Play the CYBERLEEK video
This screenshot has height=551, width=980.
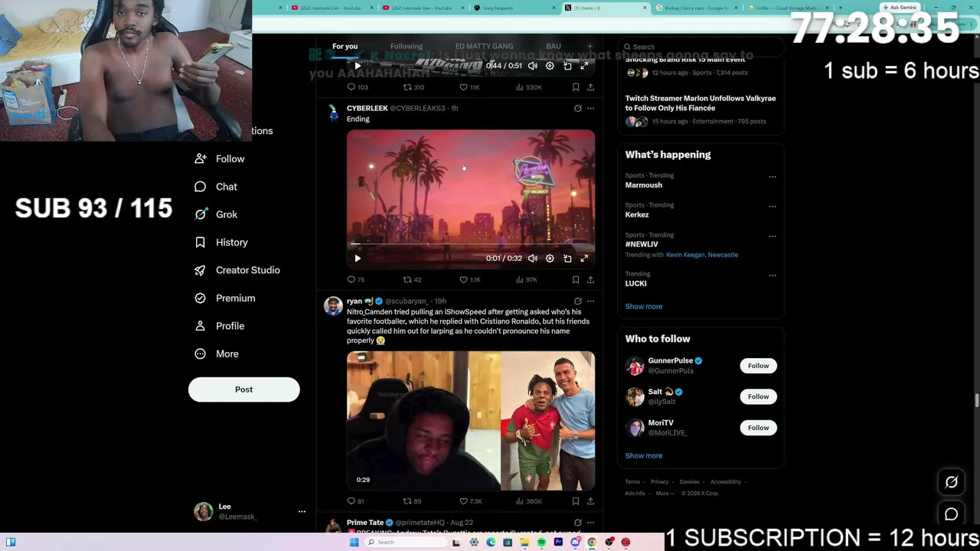[358, 259]
